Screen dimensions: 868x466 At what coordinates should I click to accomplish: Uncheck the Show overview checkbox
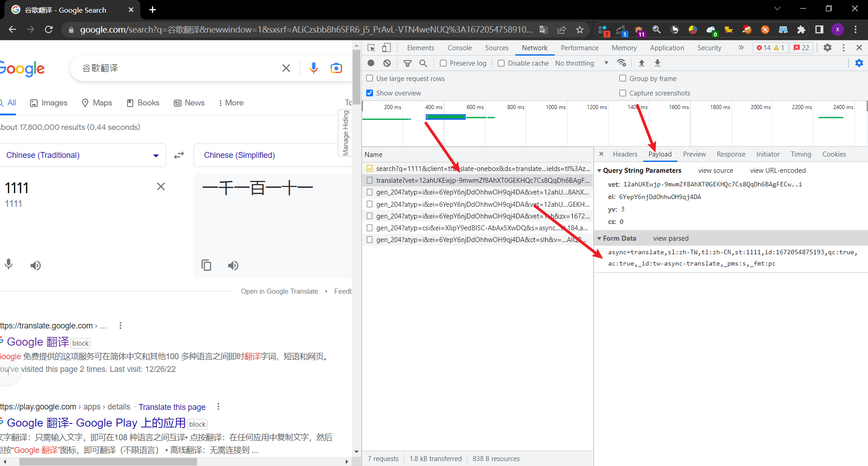tap(370, 93)
